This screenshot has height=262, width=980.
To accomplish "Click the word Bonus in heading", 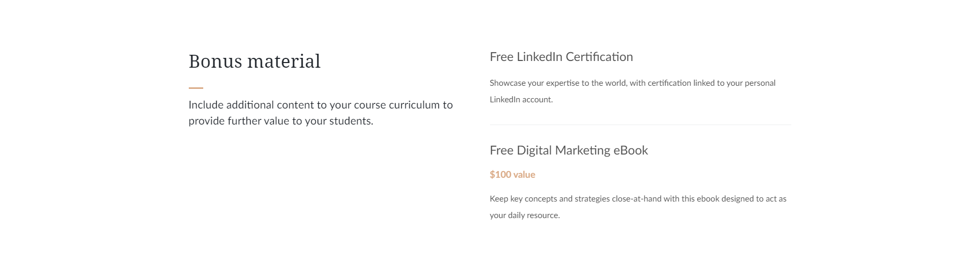I will 215,61.
